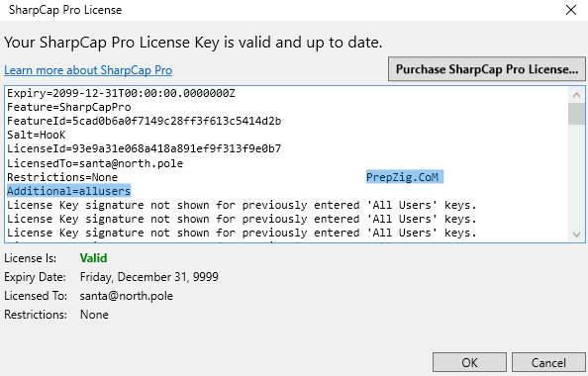Click the scrollbar down arrow in license box

click(576, 235)
